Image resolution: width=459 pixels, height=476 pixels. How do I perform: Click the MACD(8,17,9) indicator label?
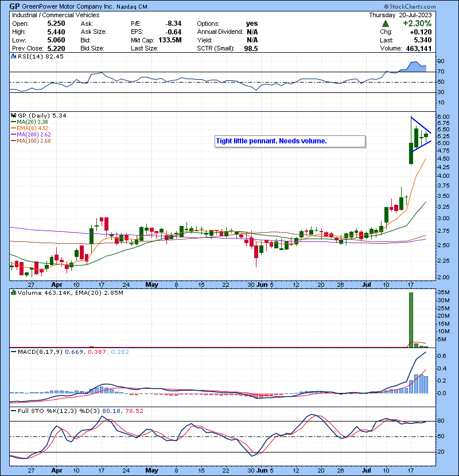click(x=40, y=352)
